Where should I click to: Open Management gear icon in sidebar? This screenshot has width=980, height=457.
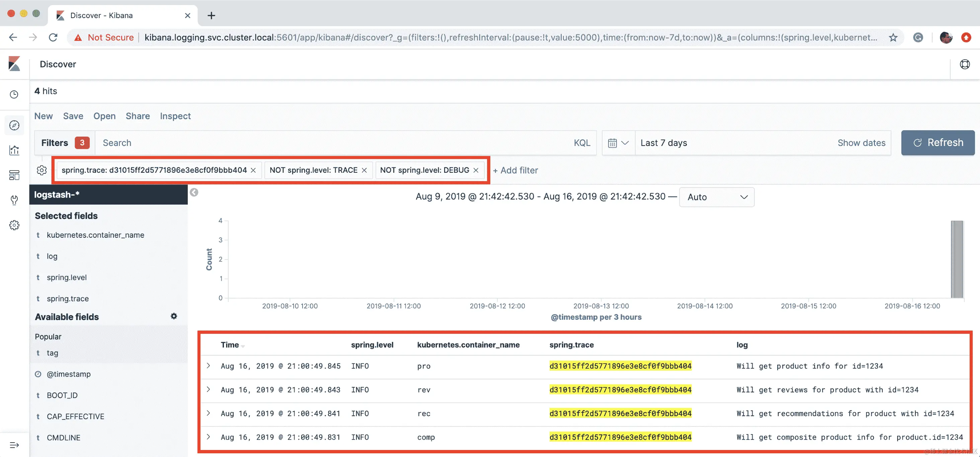(x=14, y=225)
